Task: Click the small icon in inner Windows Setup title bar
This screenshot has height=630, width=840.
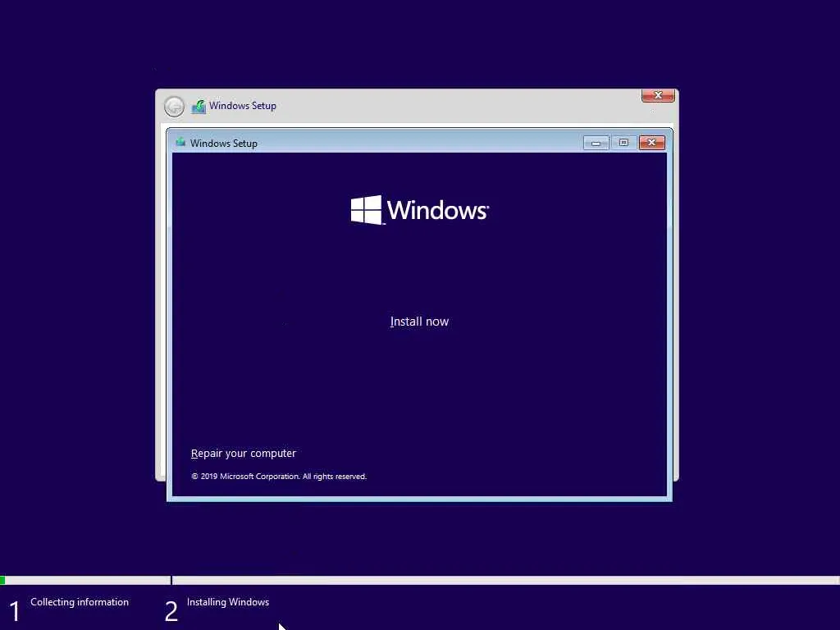Action: (180, 143)
